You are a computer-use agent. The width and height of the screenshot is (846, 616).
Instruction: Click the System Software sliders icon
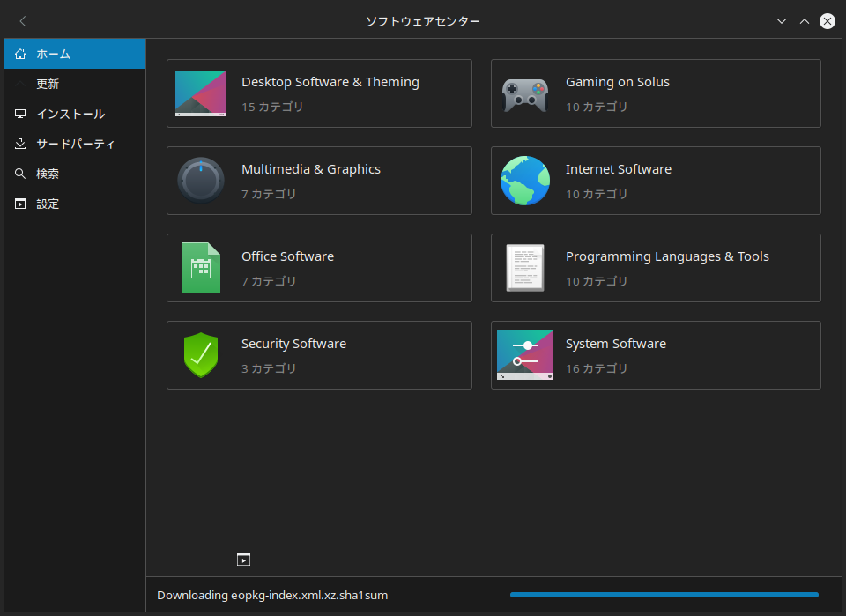[525, 355]
